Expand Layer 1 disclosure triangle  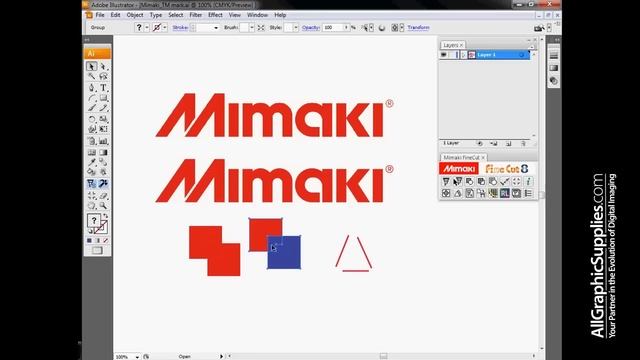coord(463,55)
